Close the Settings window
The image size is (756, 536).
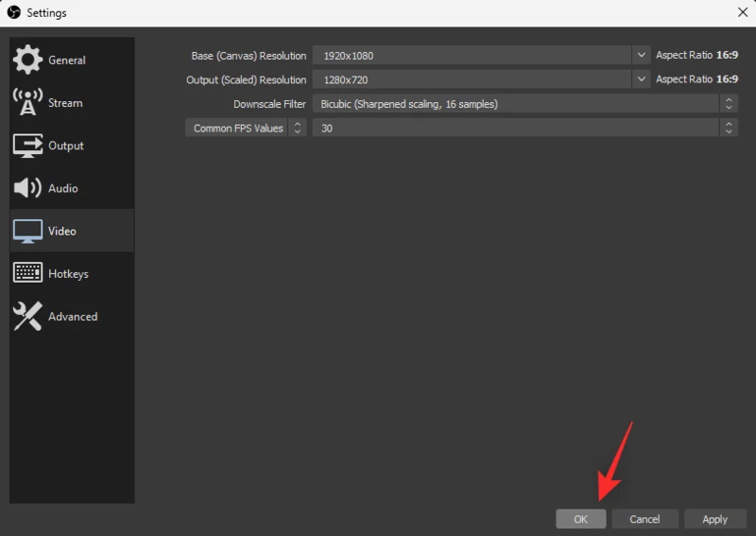pyautogui.click(x=741, y=12)
